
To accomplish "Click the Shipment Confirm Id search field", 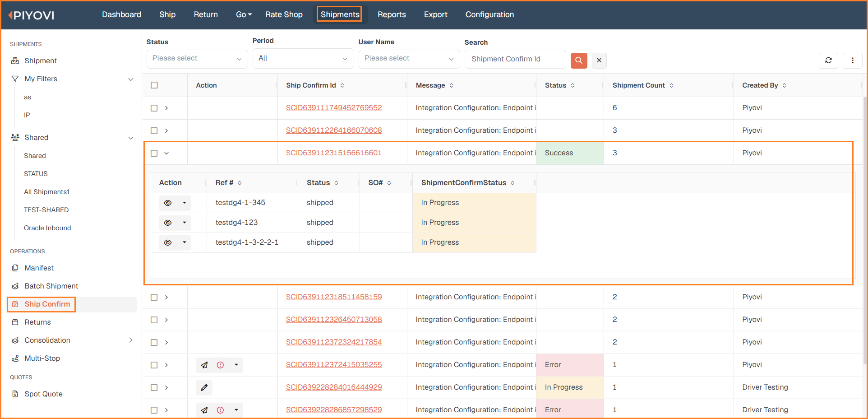I will click(x=515, y=59).
